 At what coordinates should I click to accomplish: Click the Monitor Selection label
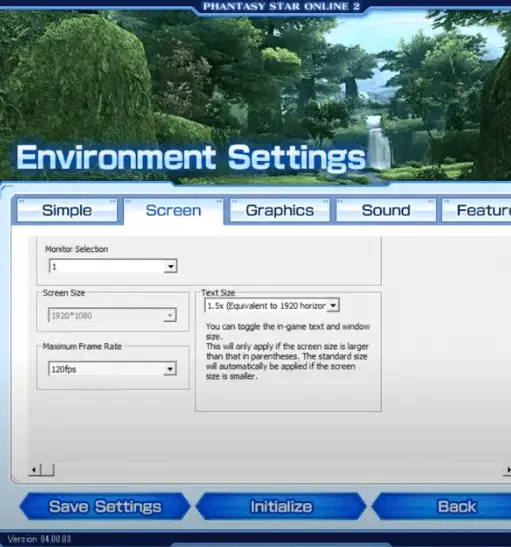[x=76, y=249]
